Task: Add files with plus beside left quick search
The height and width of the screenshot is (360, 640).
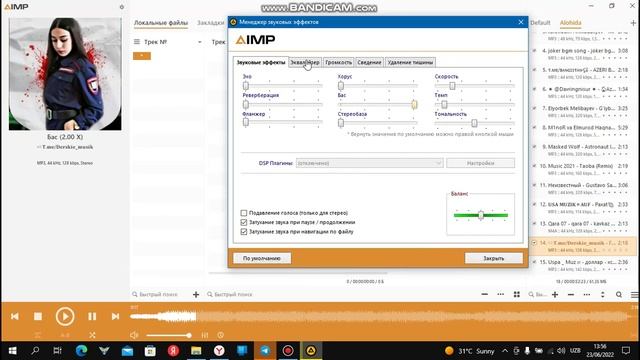Action: tap(196, 294)
